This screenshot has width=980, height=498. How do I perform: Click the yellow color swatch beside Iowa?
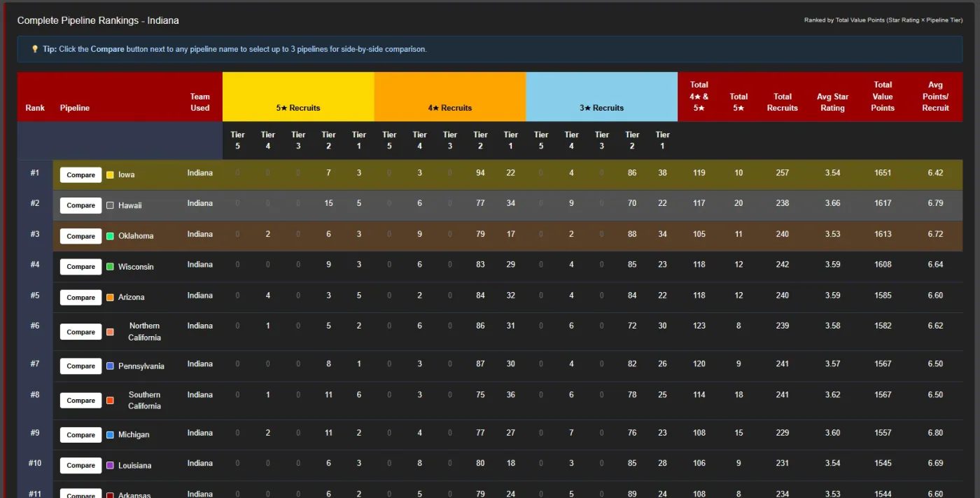tap(110, 175)
